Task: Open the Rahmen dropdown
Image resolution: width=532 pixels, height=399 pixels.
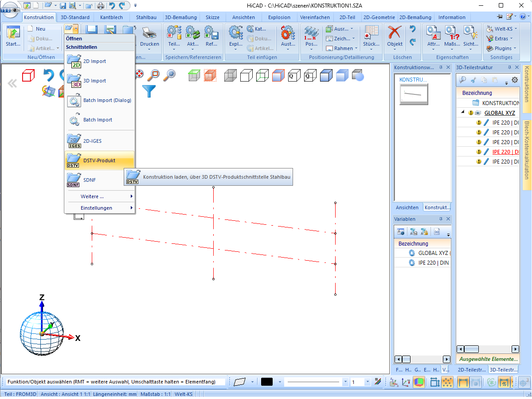Action: [x=341, y=48]
